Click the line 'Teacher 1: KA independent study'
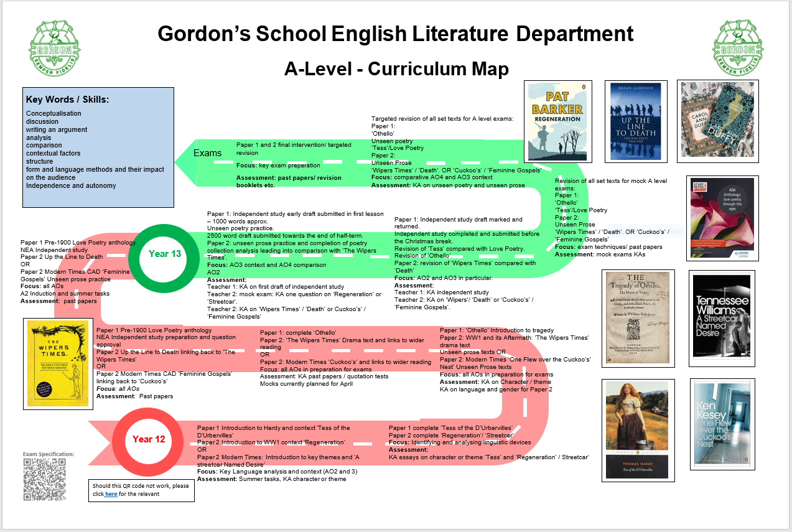792x532 pixels. coord(442,292)
